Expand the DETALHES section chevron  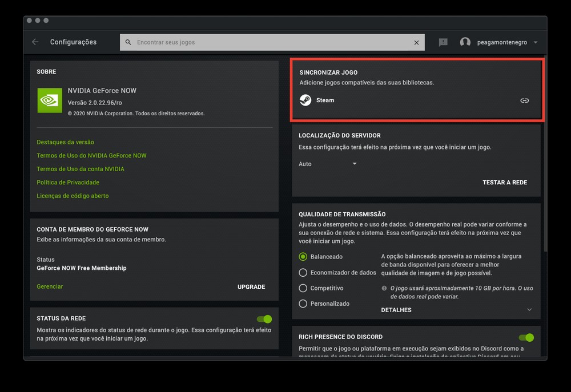[529, 310]
